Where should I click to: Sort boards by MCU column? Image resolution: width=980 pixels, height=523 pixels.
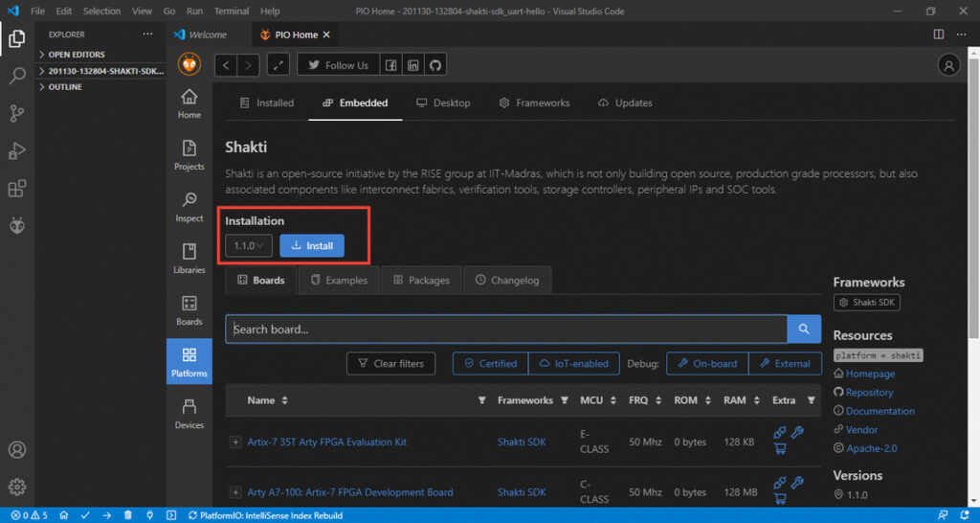click(613, 399)
